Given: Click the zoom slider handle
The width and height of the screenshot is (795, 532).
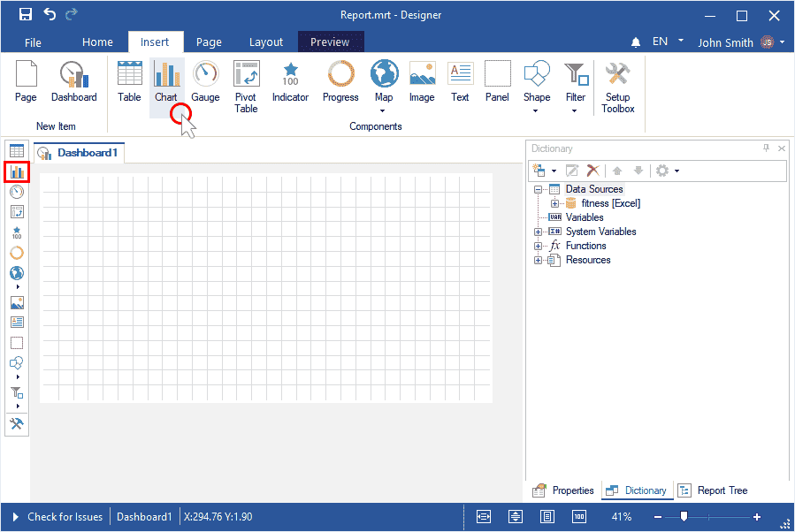Looking at the screenshot, I should click(x=684, y=516).
